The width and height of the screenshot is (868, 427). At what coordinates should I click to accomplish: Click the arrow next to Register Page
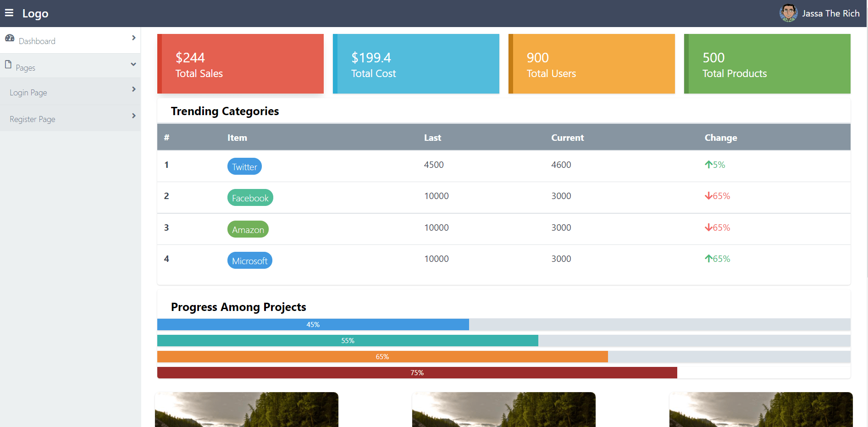tap(134, 116)
